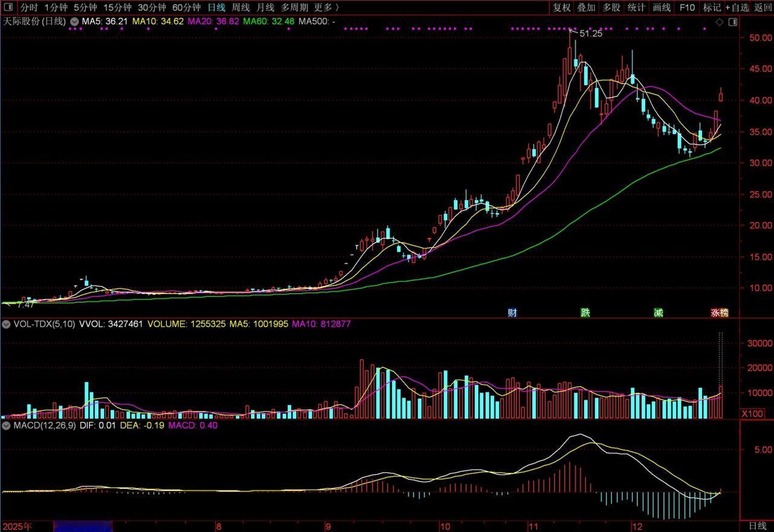The image size is (774, 532).
Task: Select the 周线 weekly chart tab
Action: pyautogui.click(x=241, y=7)
